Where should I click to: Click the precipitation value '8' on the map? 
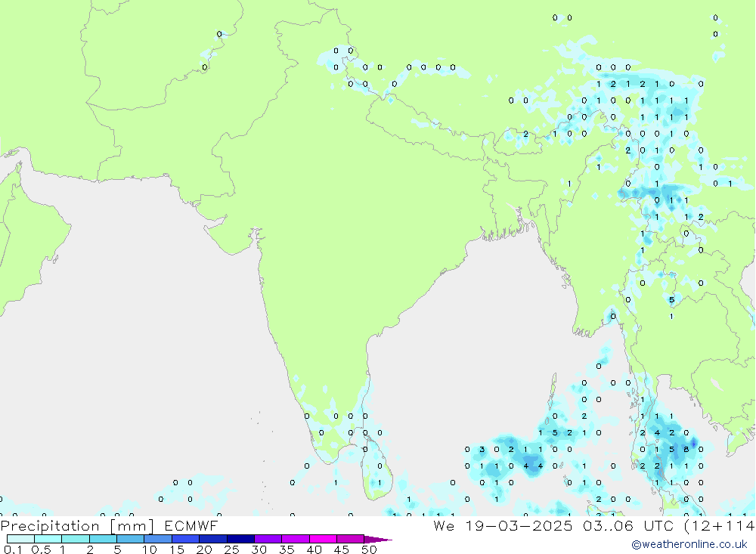point(686,450)
